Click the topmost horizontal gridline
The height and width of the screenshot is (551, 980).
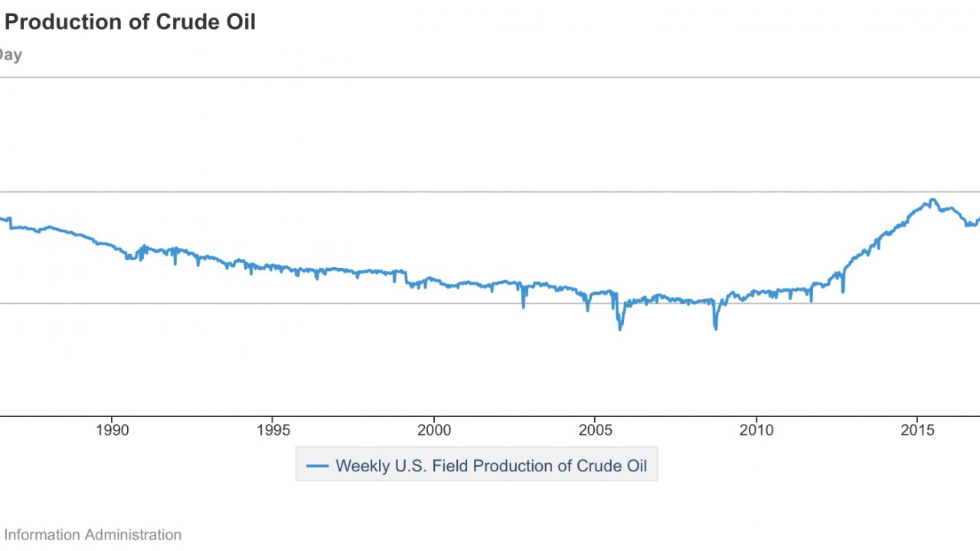[490, 77]
